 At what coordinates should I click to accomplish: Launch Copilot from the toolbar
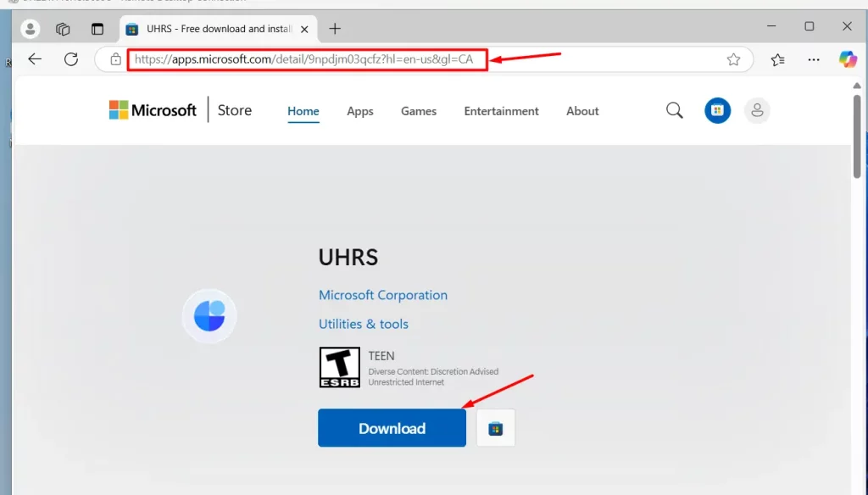click(848, 59)
